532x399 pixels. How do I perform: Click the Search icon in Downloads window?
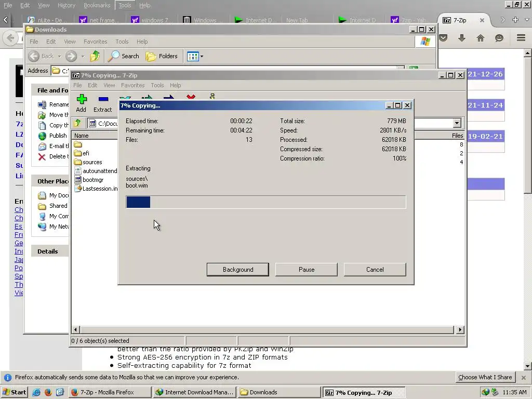(x=113, y=56)
